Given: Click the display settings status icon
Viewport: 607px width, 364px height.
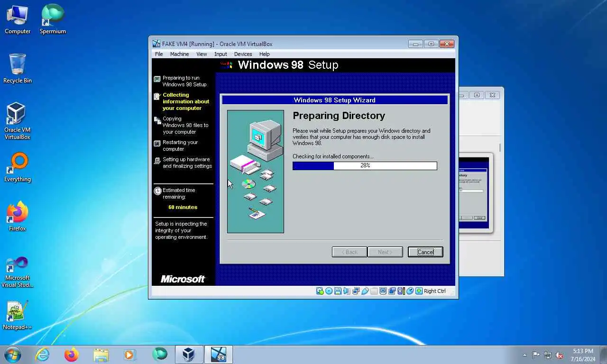Looking at the screenshot, I should pos(383,291).
